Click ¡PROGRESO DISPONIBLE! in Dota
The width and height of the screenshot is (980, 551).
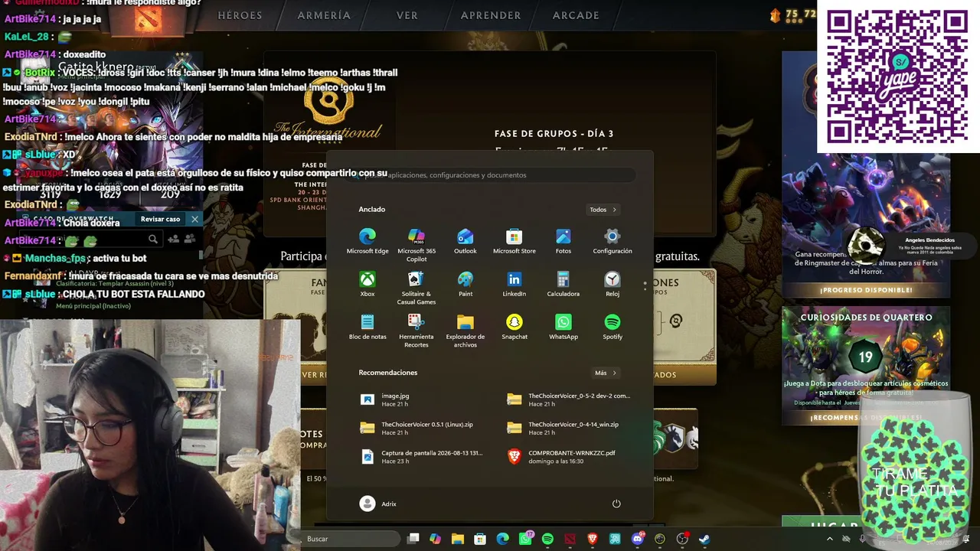click(x=866, y=290)
